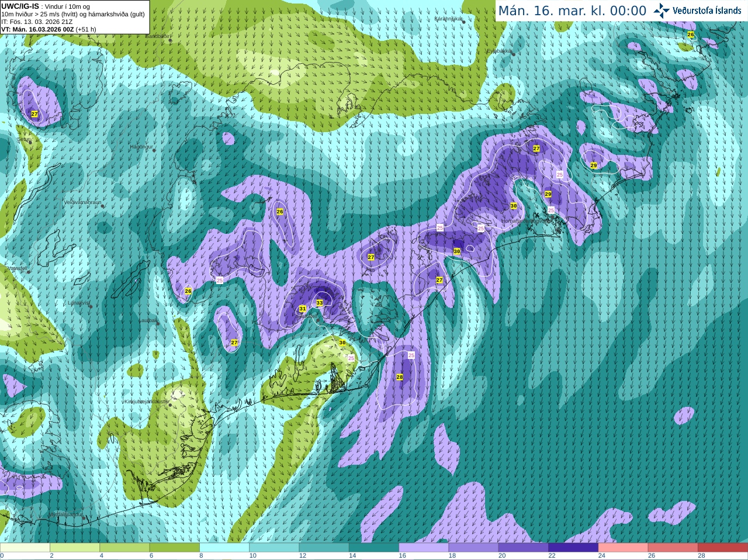
Task: Click the Laufbali place label
Action: [147, 320]
